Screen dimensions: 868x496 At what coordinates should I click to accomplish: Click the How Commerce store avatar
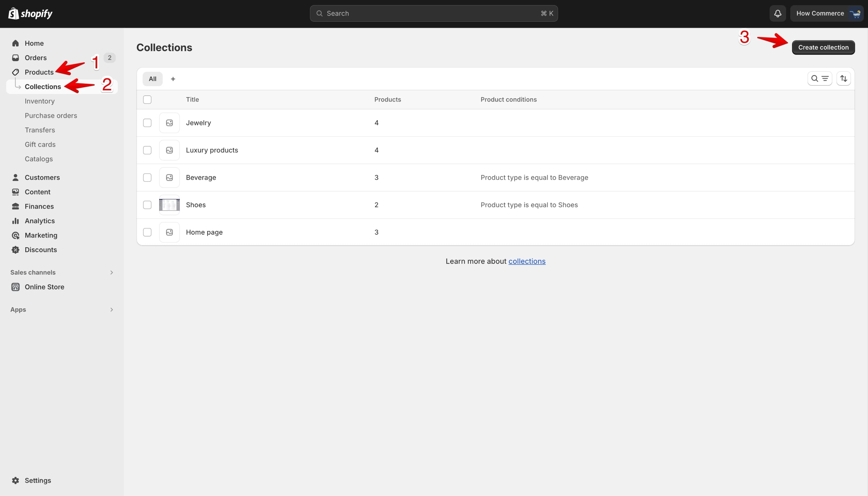(855, 13)
